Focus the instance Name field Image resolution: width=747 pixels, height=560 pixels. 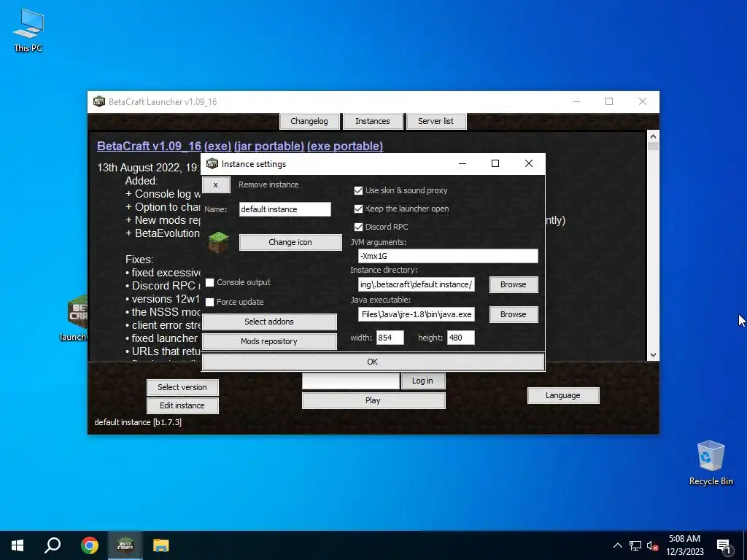click(285, 209)
